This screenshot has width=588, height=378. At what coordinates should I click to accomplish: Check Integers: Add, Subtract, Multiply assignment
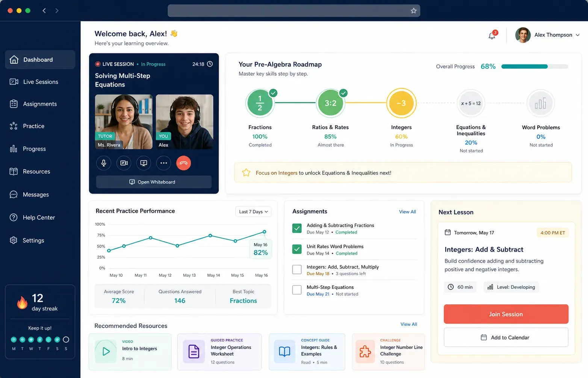click(x=297, y=269)
